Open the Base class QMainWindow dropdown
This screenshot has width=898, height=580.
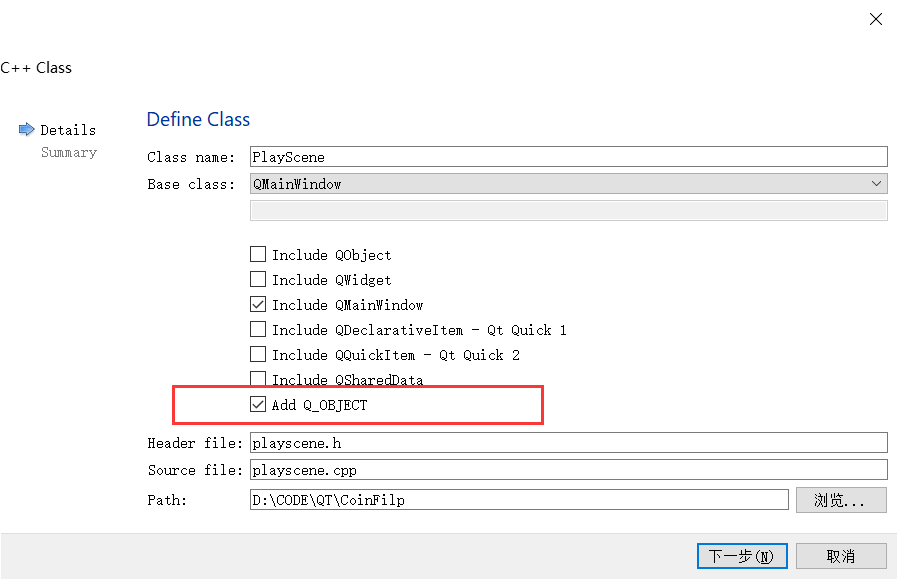pyautogui.click(x=568, y=184)
